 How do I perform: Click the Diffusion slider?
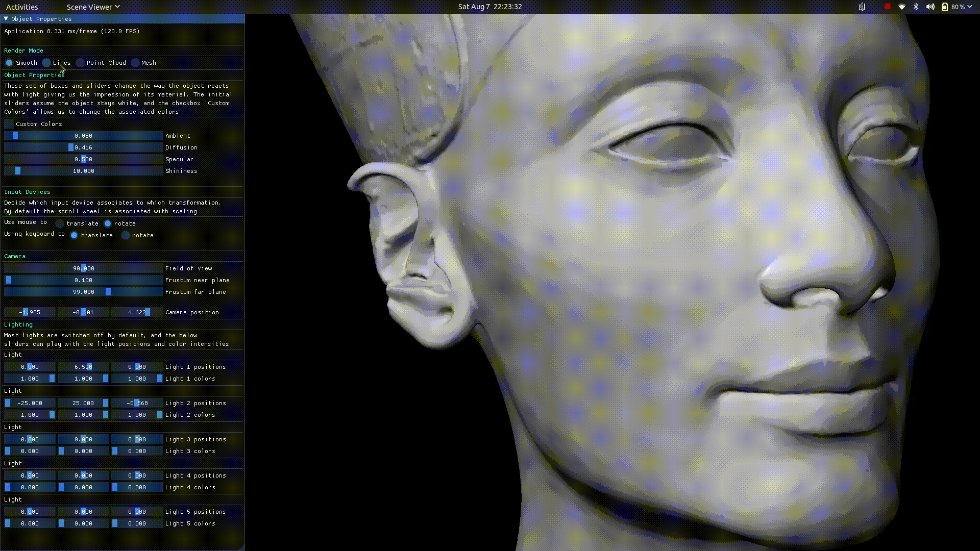[83, 147]
